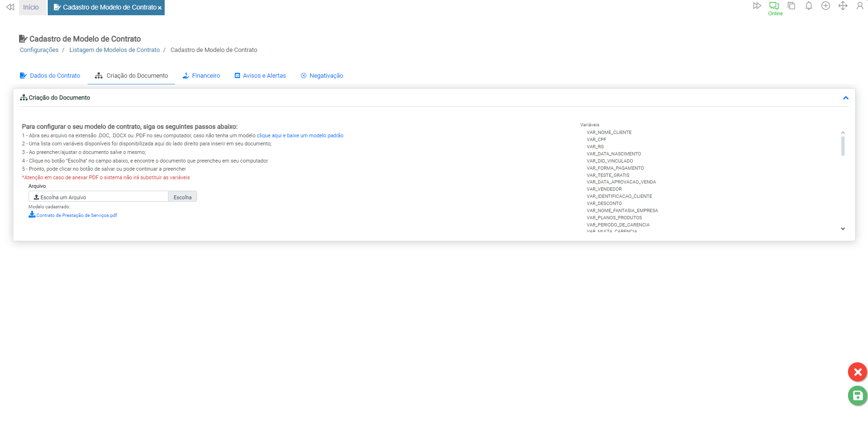Open the Online chat status icon
The image size is (868, 430).
click(x=774, y=7)
